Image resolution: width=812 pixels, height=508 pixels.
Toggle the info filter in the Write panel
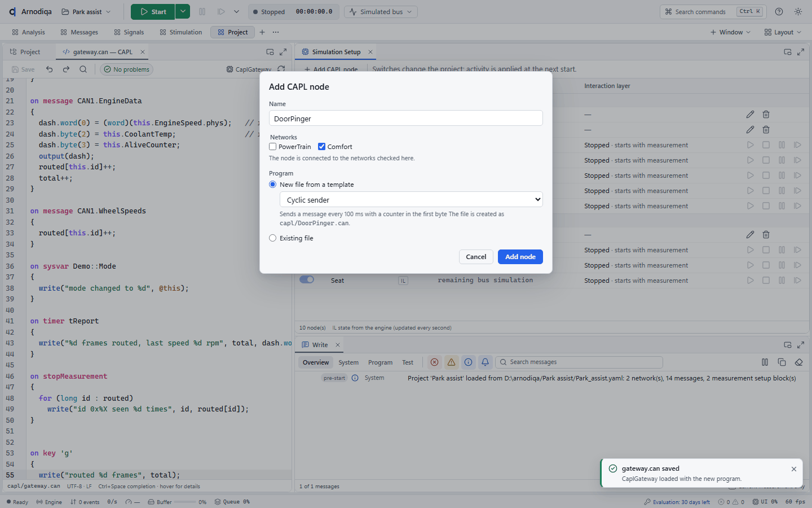pos(468,362)
